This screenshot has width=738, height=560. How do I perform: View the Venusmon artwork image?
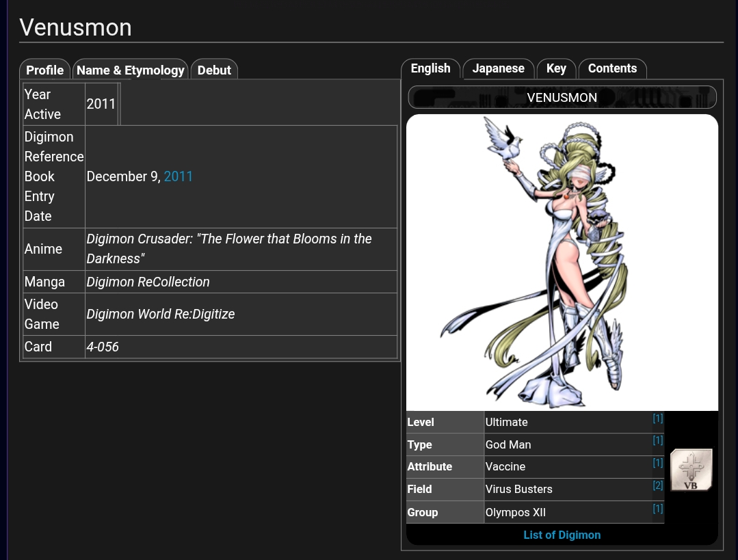tap(562, 263)
